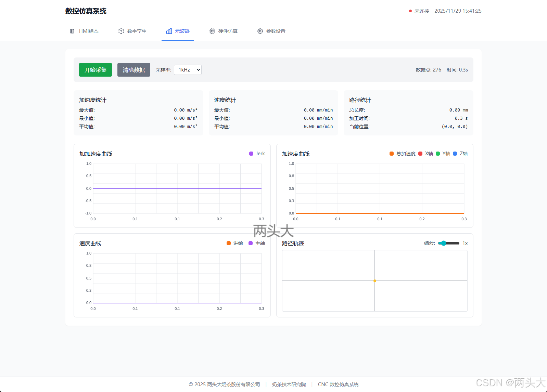The height and width of the screenshot is (392, 547).
Task: Click the 路径轨迹 panel title
Action: pos(293,244)
